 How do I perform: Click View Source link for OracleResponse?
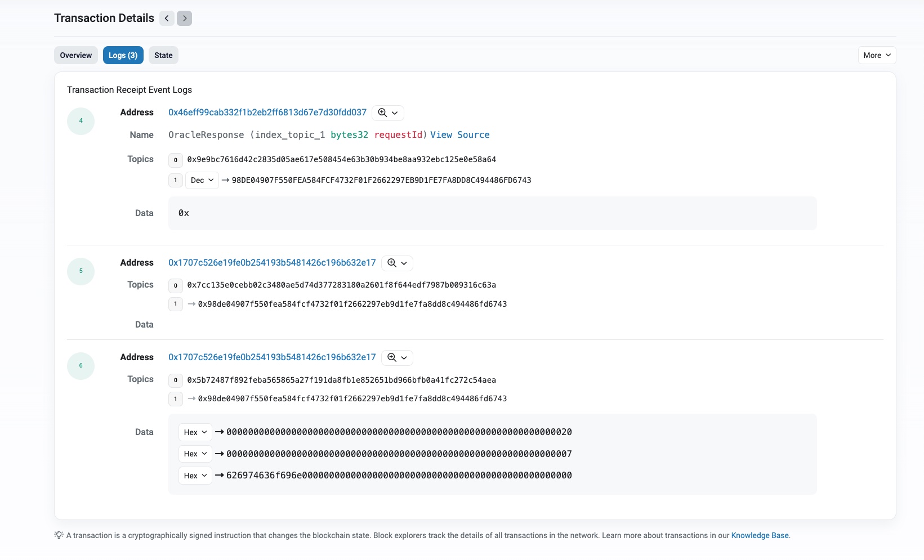point(459,135)
